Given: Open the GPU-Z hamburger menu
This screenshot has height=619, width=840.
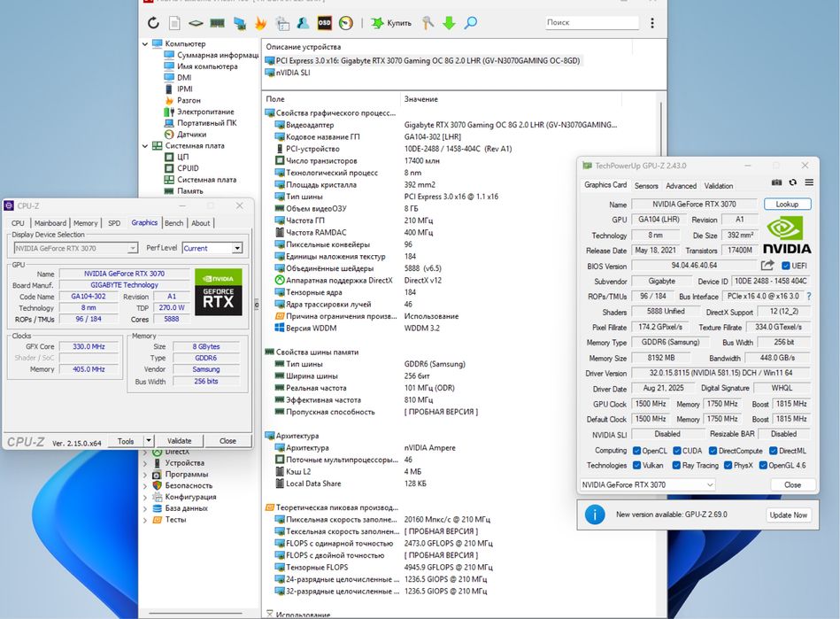Looking at the screenshot, I should 809,182.
